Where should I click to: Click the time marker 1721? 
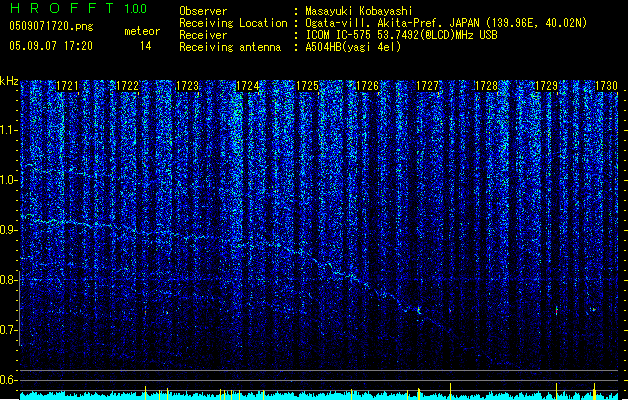[67, 86]
